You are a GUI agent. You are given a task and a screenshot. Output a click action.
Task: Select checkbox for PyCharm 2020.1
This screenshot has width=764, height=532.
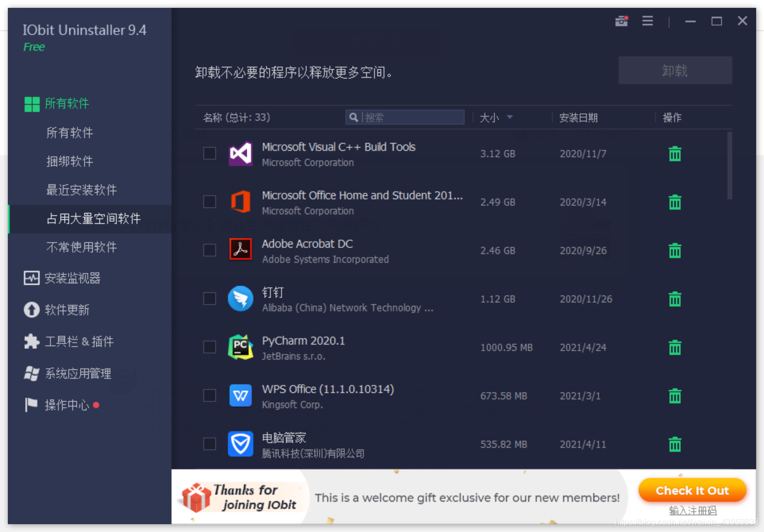[x=210, y=347]
